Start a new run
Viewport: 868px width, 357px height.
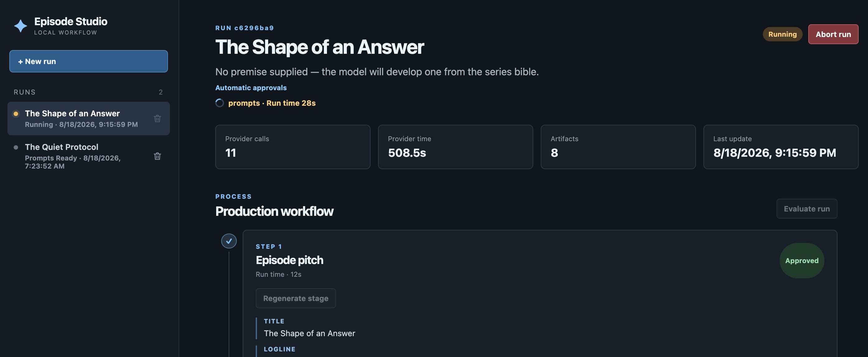(89, 61)
